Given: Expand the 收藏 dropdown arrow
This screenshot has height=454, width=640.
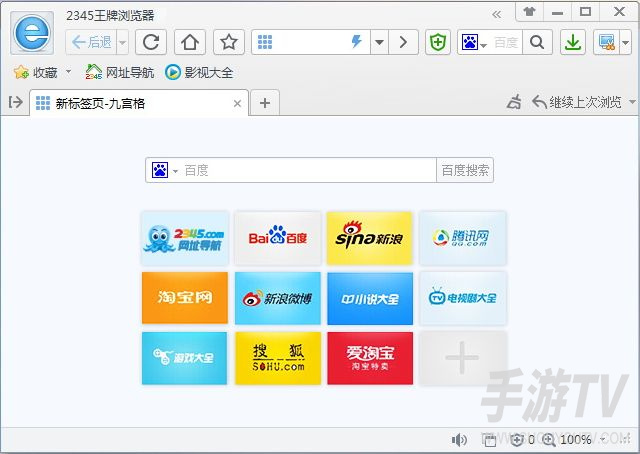Looking at the screenshot, I should pyautogui.click(x=69, y=72).
